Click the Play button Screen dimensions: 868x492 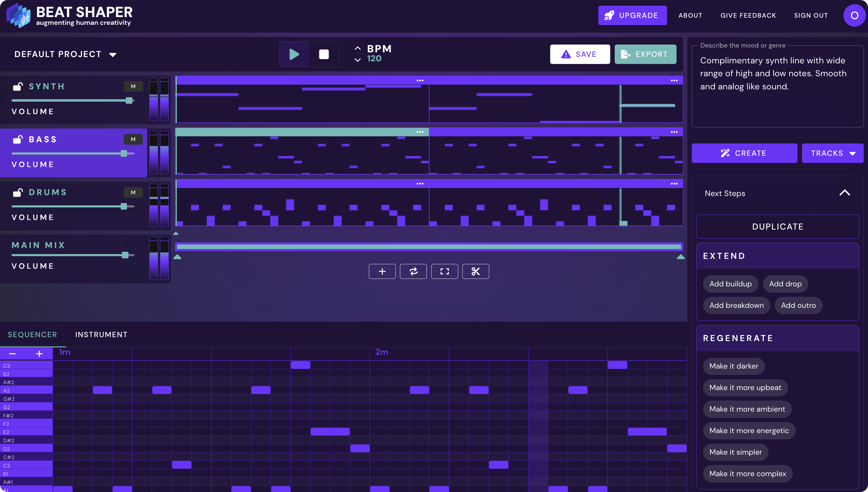pyautogui.click(x=294, y=54)
